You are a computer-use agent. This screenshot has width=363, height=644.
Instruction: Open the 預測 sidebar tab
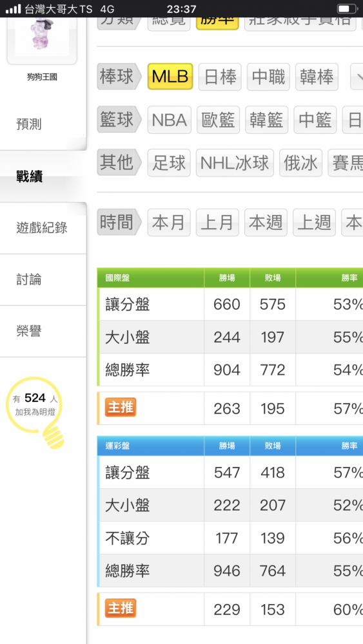click(x=43, y=124)
